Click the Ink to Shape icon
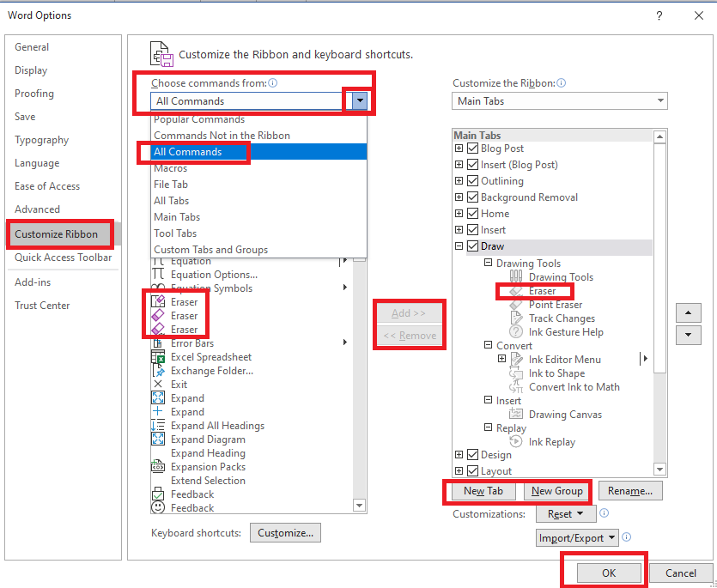 coord(516,373)
